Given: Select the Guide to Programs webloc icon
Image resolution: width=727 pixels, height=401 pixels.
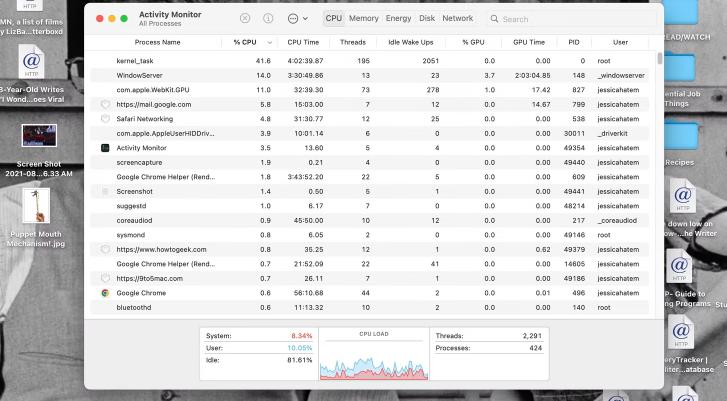Looking at the screenshot, I should coord(679,266).
